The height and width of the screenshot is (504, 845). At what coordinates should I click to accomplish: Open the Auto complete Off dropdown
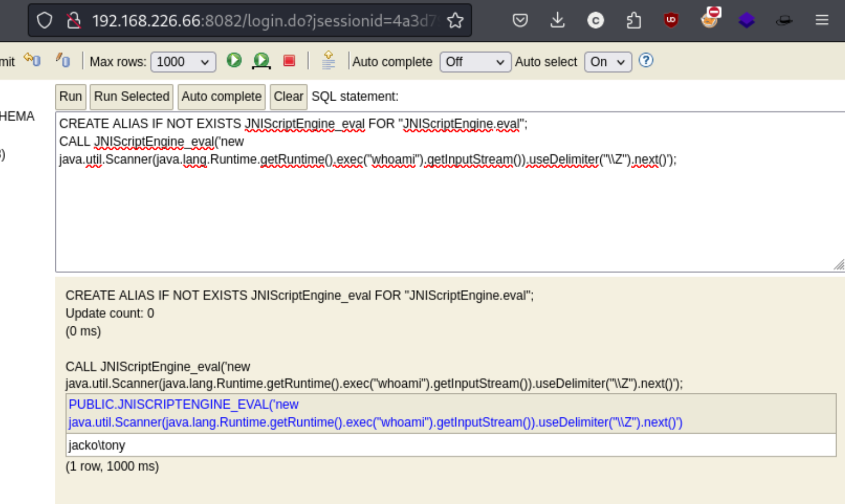pos(476,61)
